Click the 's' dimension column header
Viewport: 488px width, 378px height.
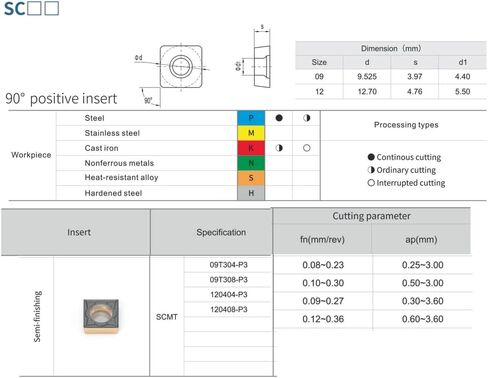[x=415, y=62]
